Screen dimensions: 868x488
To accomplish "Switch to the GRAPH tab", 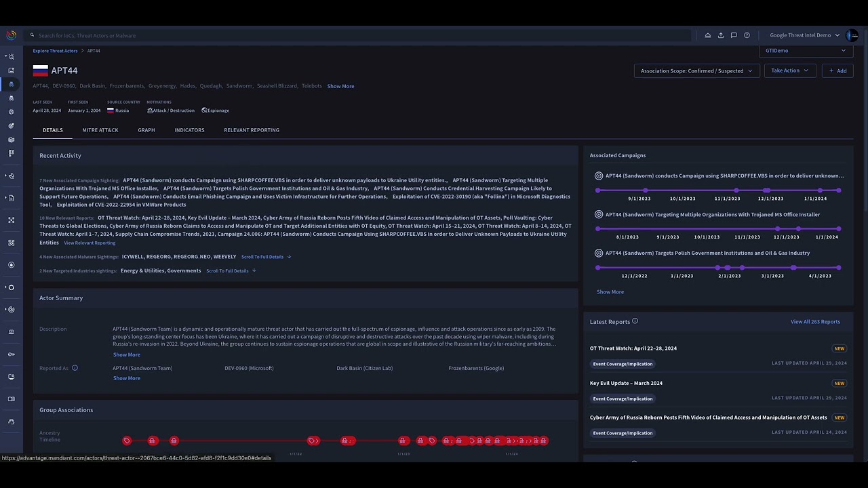I will pyautogui.click(x=146, y=130).
